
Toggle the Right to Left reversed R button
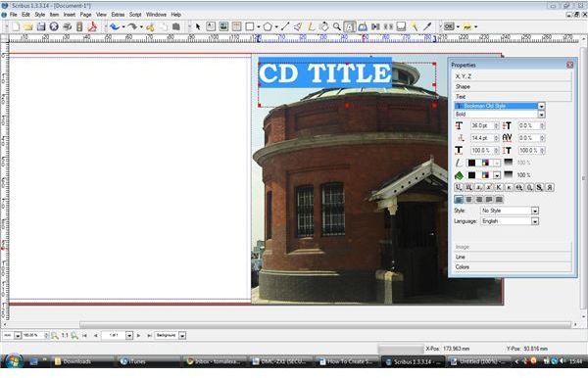coord(550,187)
